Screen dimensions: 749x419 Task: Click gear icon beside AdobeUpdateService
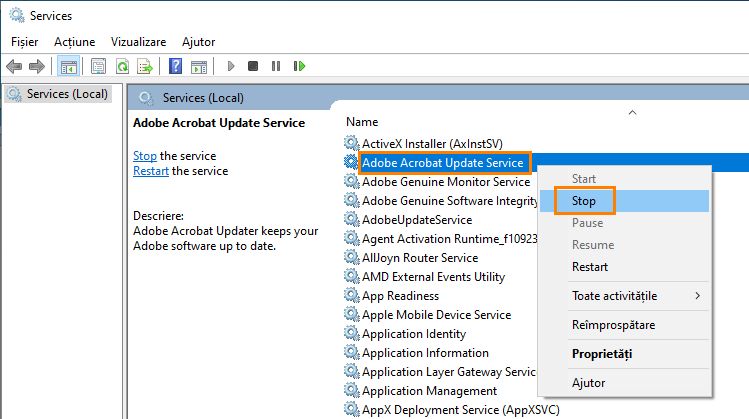point(352,219)
